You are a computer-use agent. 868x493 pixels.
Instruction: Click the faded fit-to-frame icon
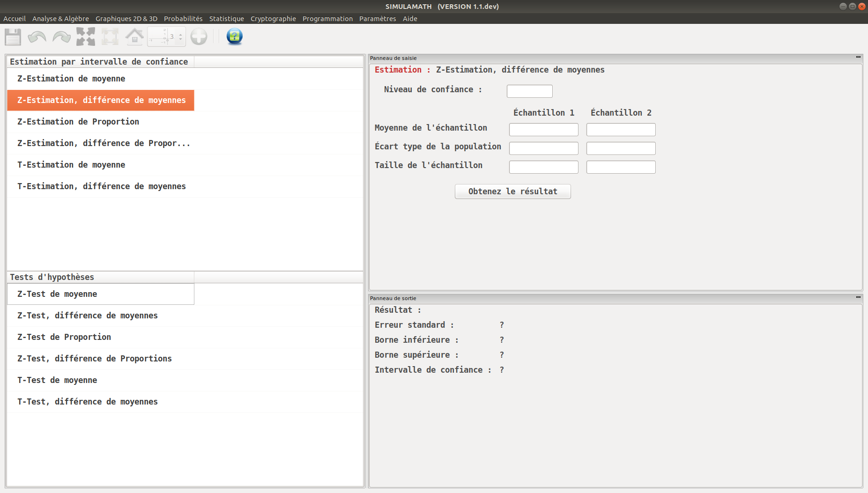(x=110, y=37)
